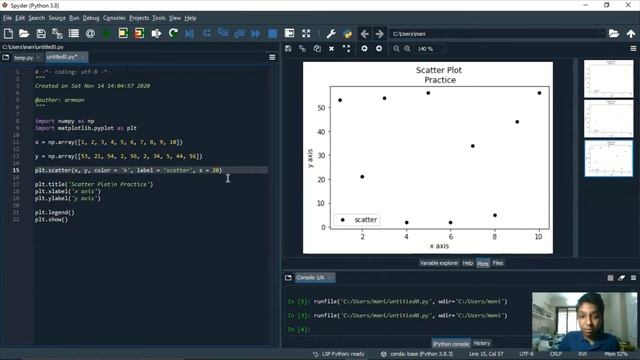Zoom in plot magnifier
The height and width of the screenshot is (360, 640).
coord(407,49)
